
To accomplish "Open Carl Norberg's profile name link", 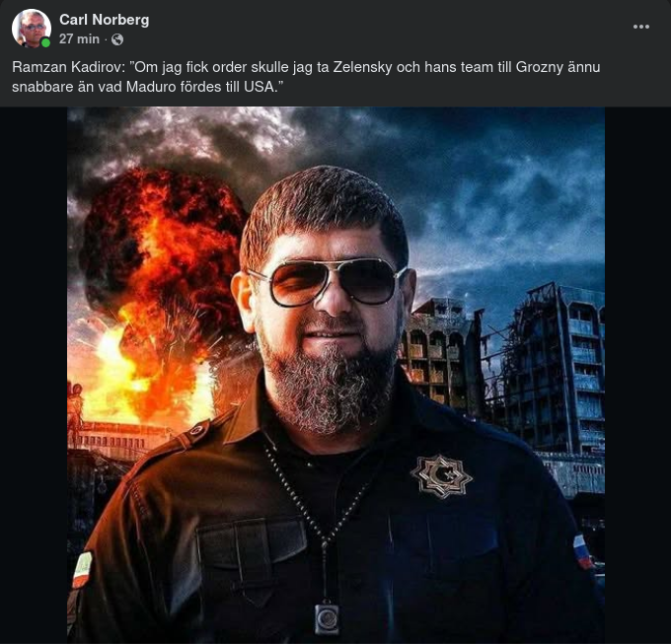I will (104, 20).
